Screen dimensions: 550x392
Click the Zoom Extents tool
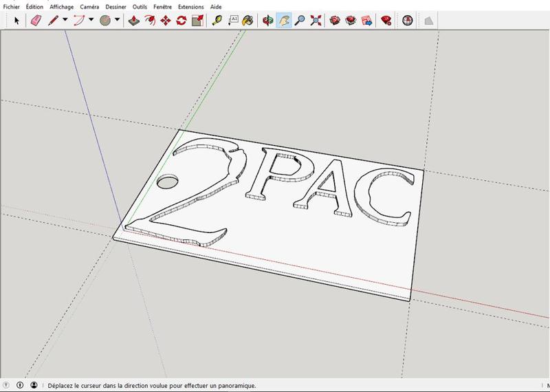[316, 21]
